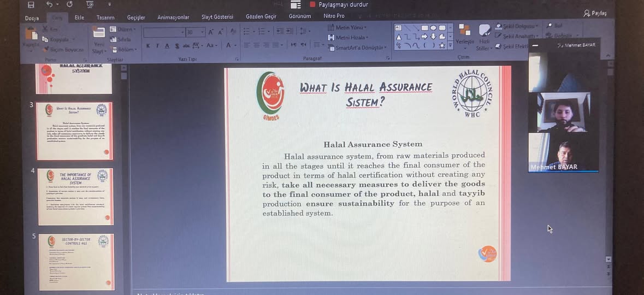Set right-to-left text direction icon
The image size is (644, 295).
click(304, 45)
